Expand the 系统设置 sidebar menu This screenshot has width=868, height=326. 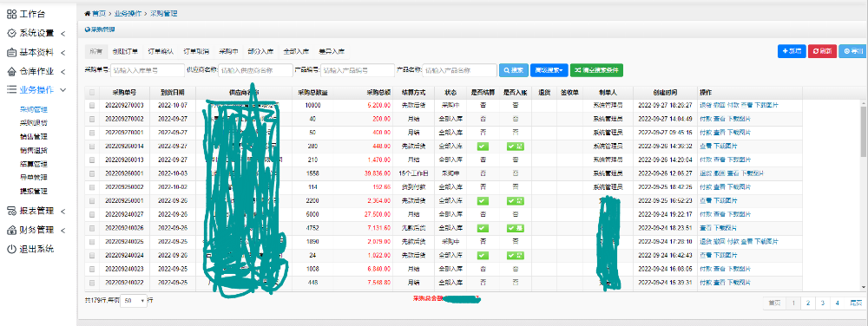coord(63,34)
